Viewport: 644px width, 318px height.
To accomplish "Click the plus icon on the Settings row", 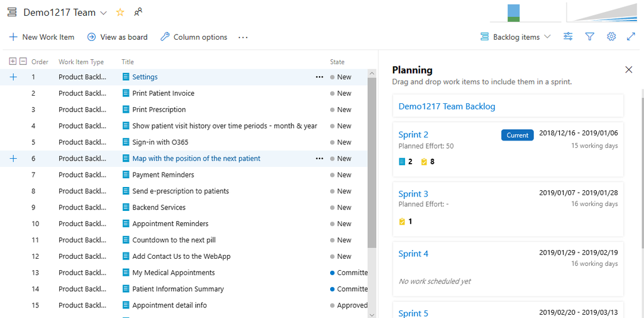I will click(x=13, y=77).
